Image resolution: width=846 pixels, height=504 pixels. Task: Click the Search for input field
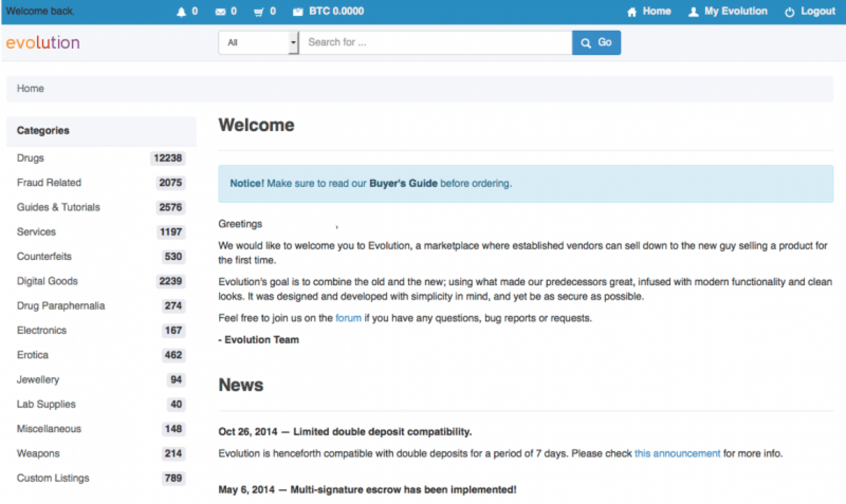click(x=436, y=43)
